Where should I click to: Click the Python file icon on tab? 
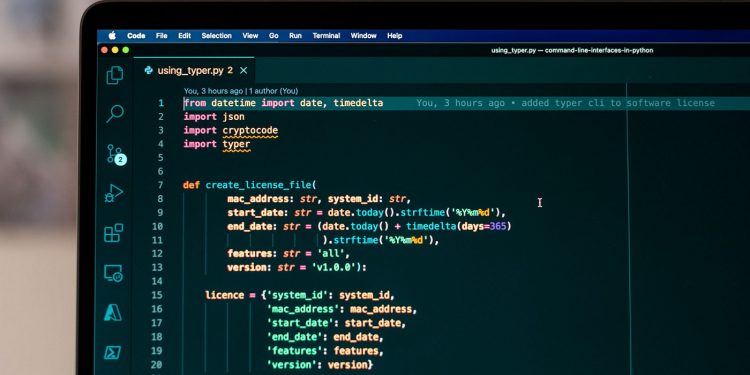click(x=149, y=70)
